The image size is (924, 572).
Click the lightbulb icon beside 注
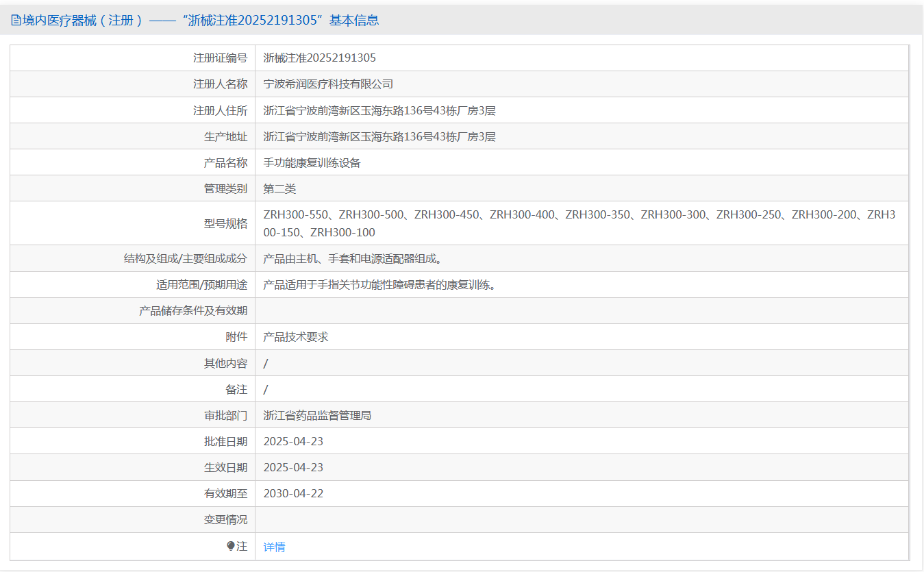click(231, 546)
